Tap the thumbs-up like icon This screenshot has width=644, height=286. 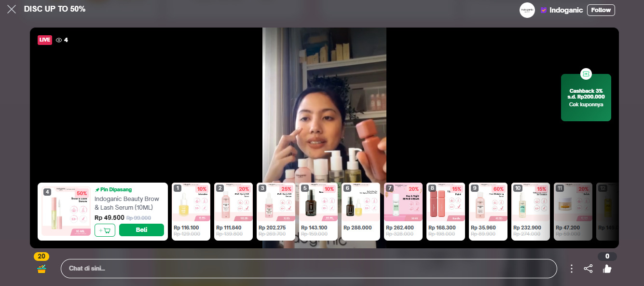tap(607, 269)
